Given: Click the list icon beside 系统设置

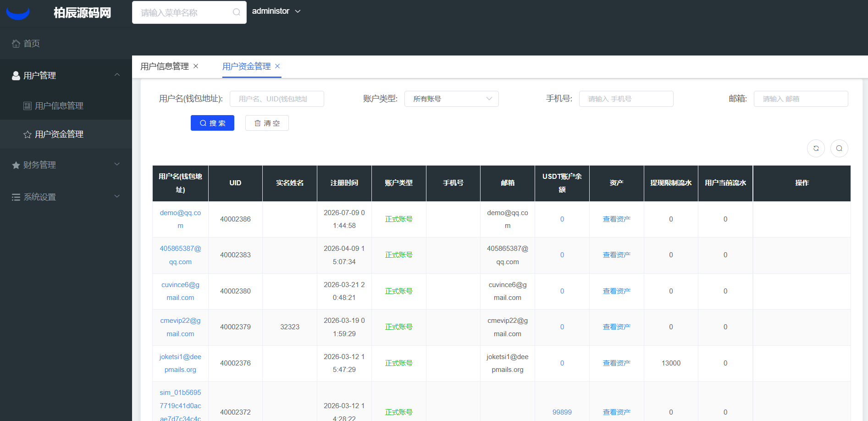Looking at the screenshot, I should click(x=16, y=197).
